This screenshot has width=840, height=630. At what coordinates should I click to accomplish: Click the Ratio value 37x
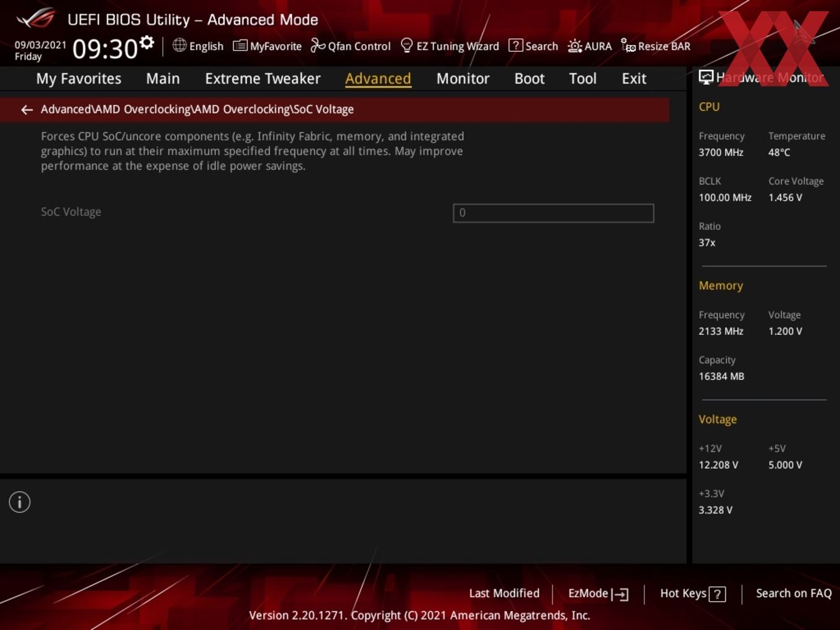pyautogui.click(x=707, y=243)
